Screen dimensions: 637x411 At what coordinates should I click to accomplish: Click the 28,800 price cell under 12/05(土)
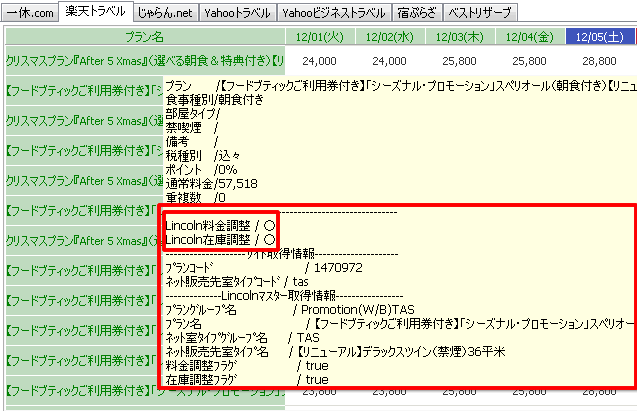(598, 61)
